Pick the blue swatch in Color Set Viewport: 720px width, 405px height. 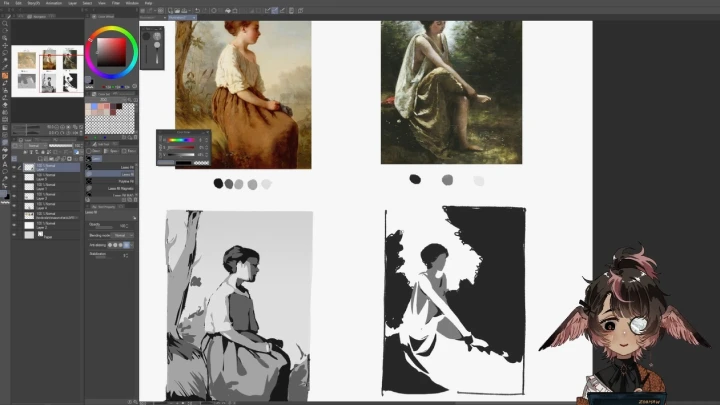pos(94,104)
